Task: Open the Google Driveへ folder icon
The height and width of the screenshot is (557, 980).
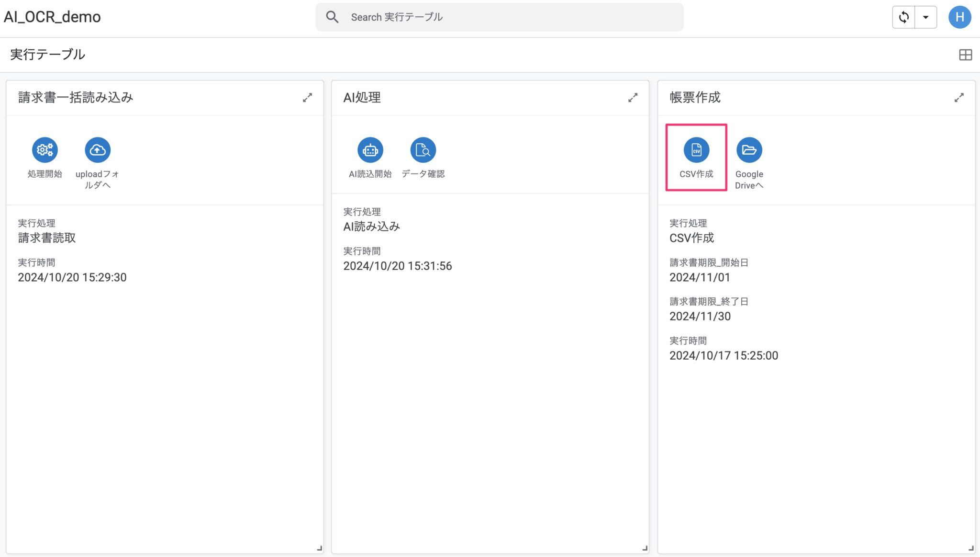Action: click(749, 150)
